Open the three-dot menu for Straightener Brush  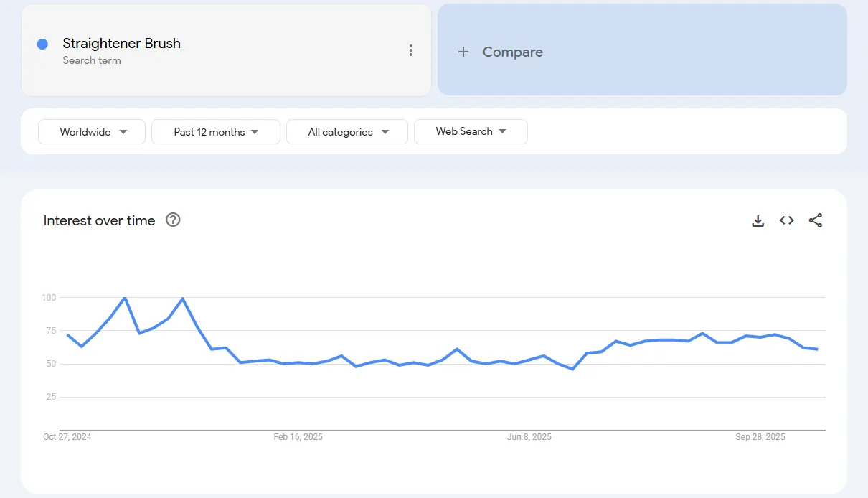coord(410,50)
